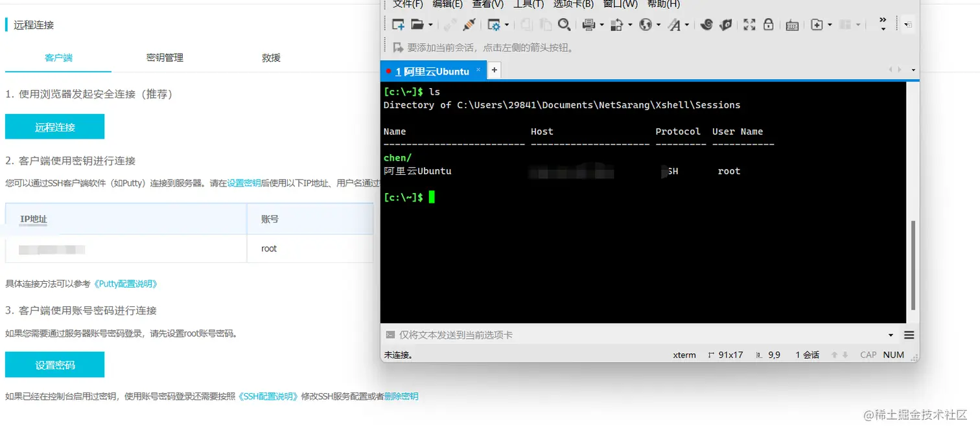The height and width of the screenshot is (434, 980).
Task: Launch Xftp with the swirl icon
Action: [x=707, y=25]
